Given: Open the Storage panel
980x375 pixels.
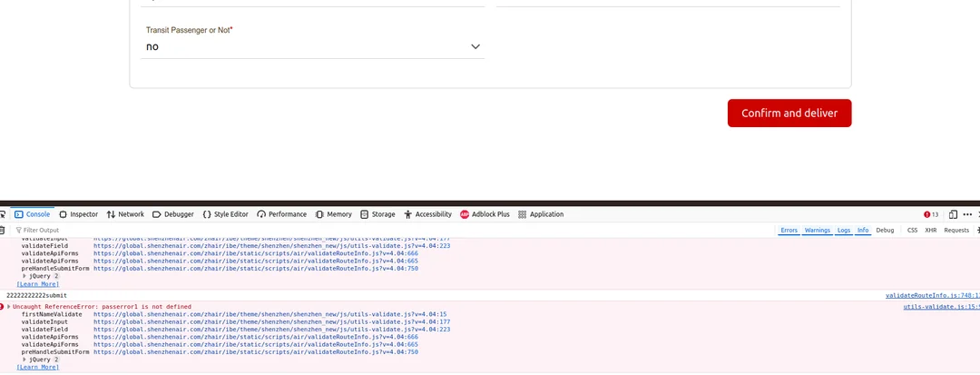Looking at the screenshot, I should [x=377, y=214].
